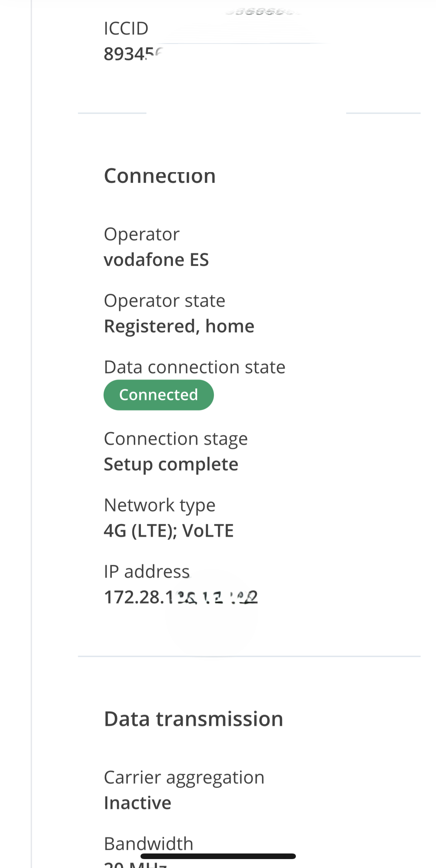Click the Operator state label

[x=164, y=301]
